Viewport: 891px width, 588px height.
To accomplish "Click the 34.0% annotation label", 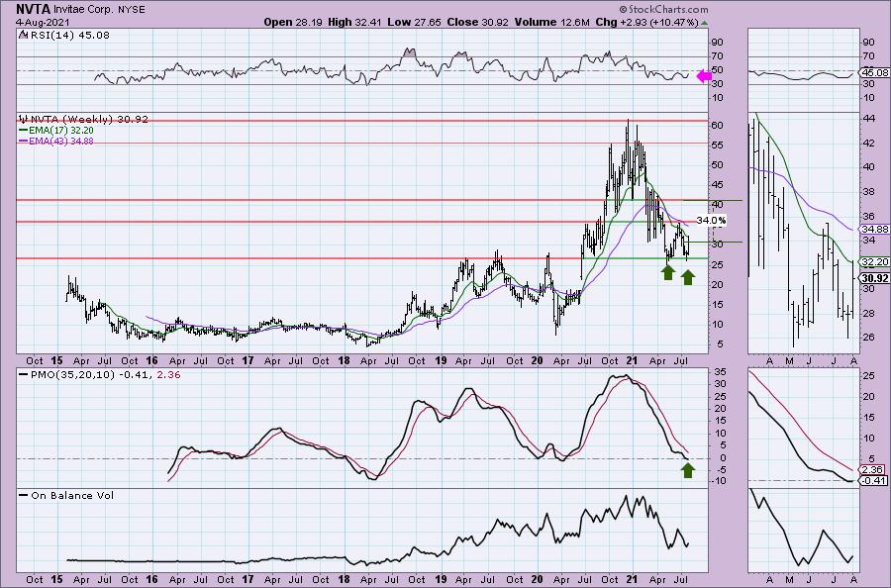I will 711,220.
